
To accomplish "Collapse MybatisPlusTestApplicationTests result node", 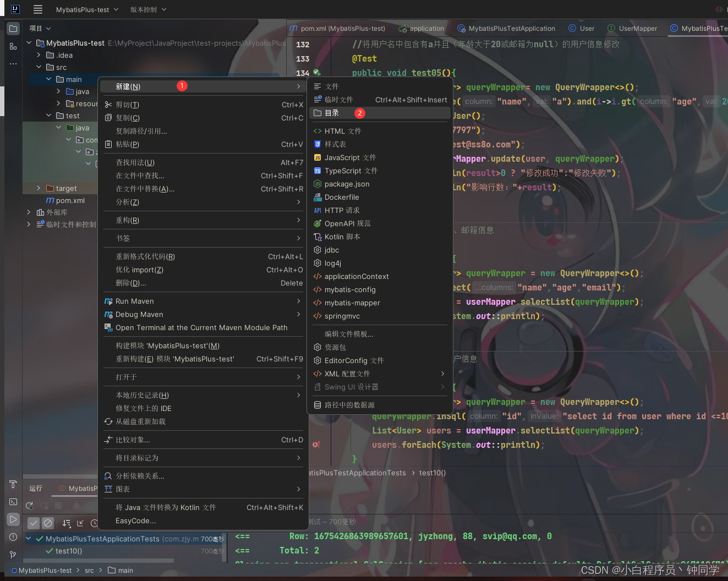I will (29, 539).
